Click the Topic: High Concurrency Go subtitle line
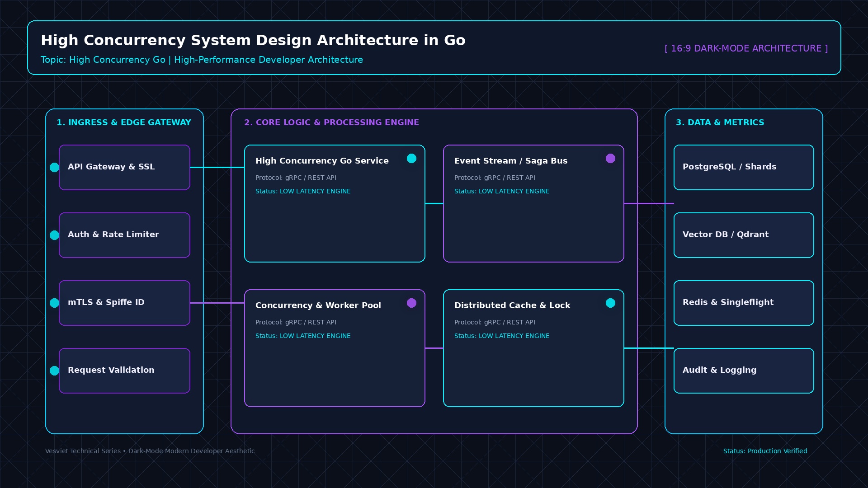This screenshot has width=868, height=488. tap(202, 60)
